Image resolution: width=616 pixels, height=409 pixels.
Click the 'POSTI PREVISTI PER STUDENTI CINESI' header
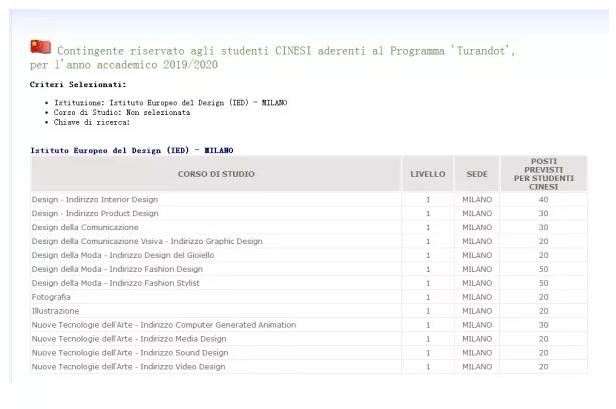[x=544, y=174]
